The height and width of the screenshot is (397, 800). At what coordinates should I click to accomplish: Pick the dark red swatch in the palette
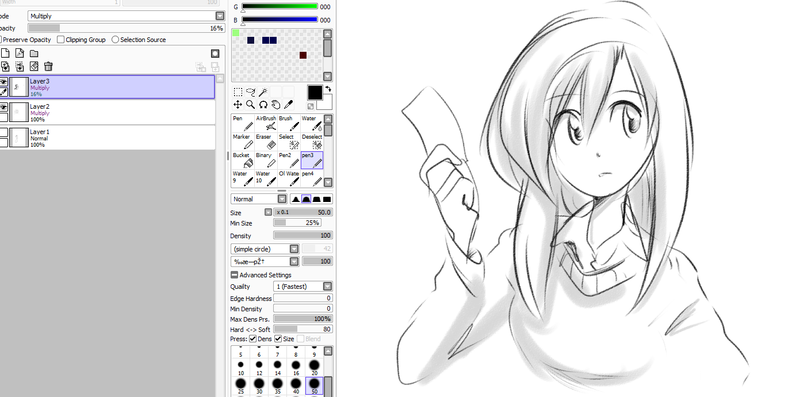(303, 55)
